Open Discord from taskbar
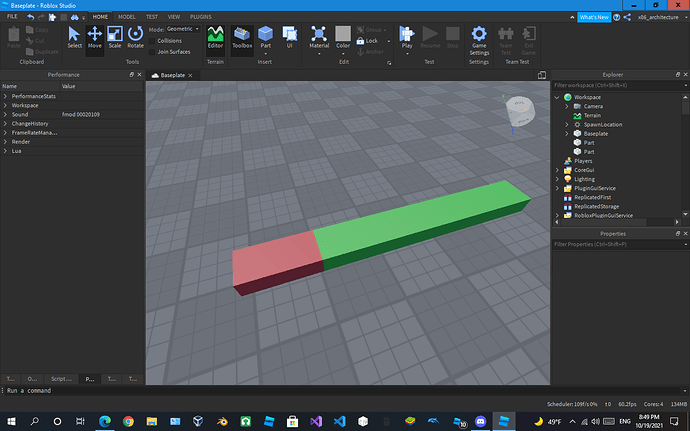This screenshot has height=431, width=690. tap(481, 421)
